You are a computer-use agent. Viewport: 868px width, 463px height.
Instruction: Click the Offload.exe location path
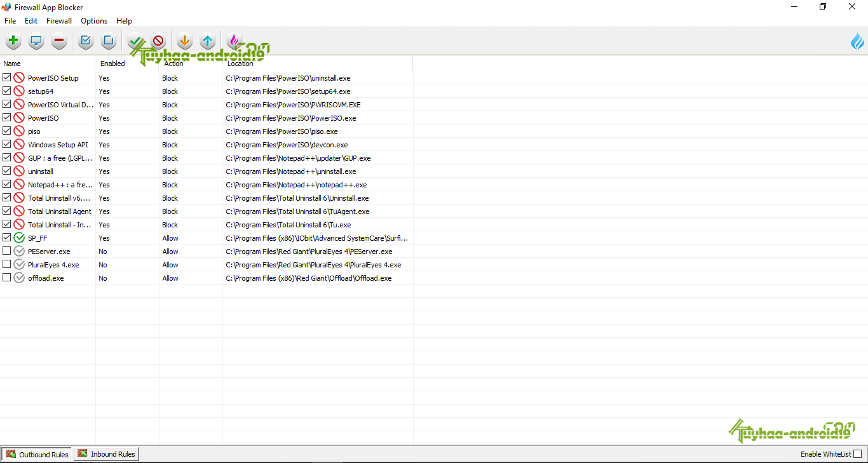[309, 278]
